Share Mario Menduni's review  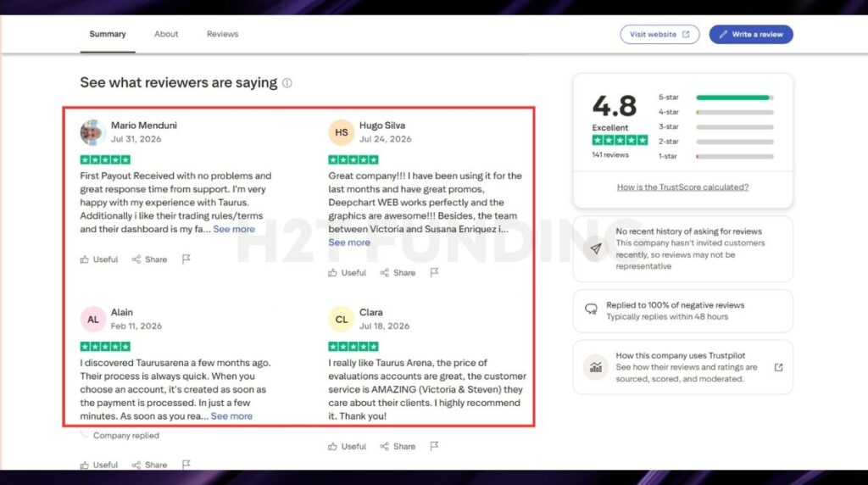[x=149, y=259]
